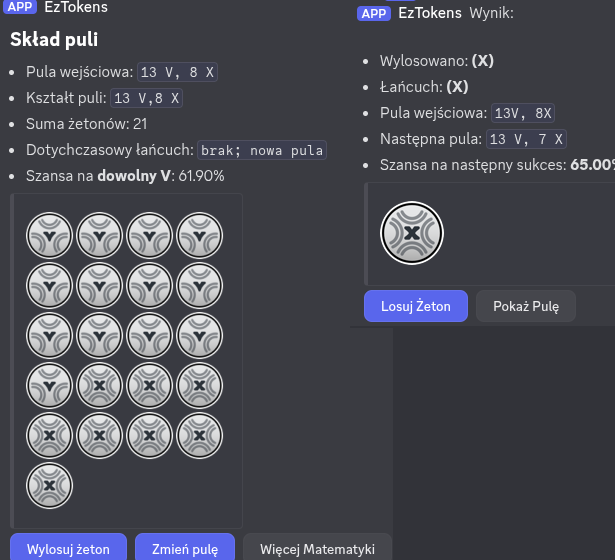Click the Wylosuj żeton button
The height and width of the screenshot is (560, 615).
pyautogui.click(x=68, y=548)
